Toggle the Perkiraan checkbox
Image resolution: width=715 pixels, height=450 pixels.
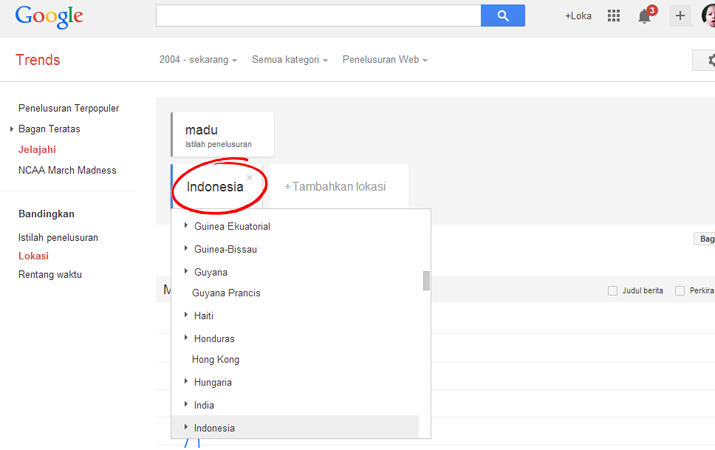pos(680,290)
